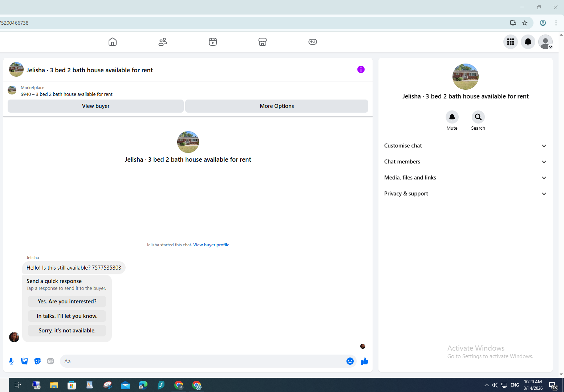Open the emoji picker in message box

pyautogui.click(x=350, y=361)
